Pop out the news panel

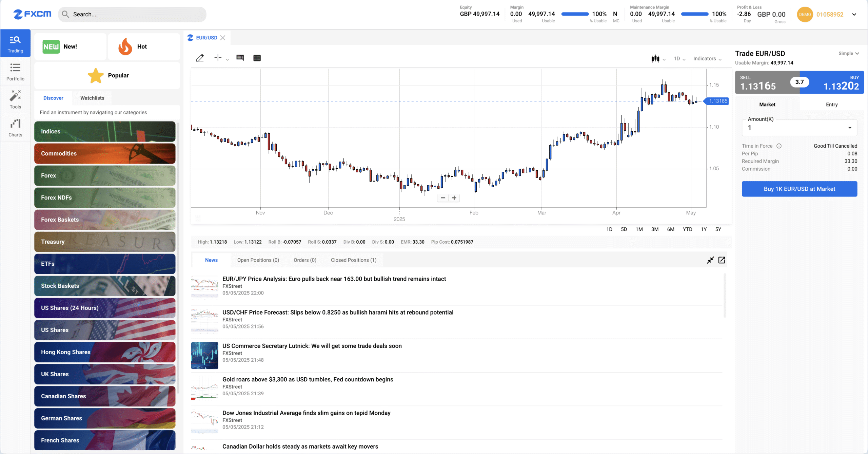click(722, 260)
